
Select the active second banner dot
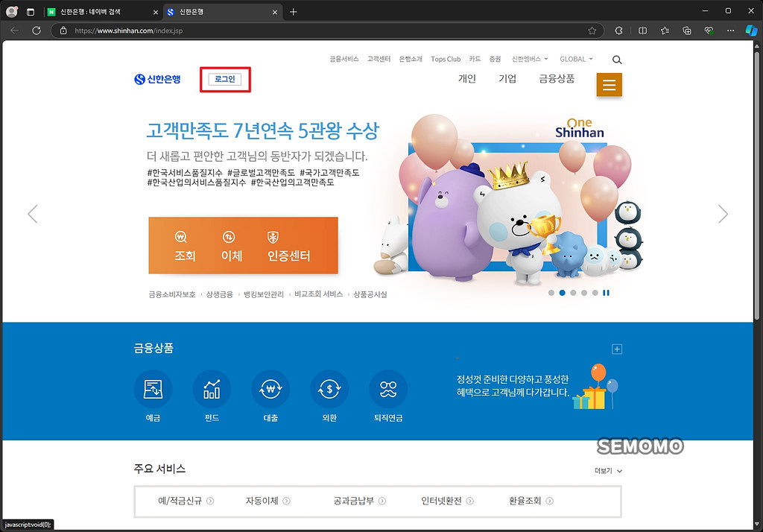[562, 293]
